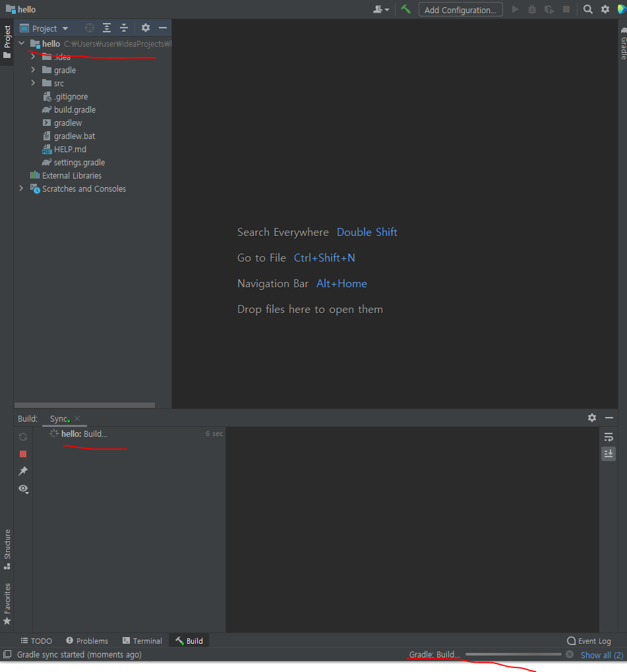Screen dimensions: 627x672
Task: Select build.gradle file
Action: (x=69, y=110)
